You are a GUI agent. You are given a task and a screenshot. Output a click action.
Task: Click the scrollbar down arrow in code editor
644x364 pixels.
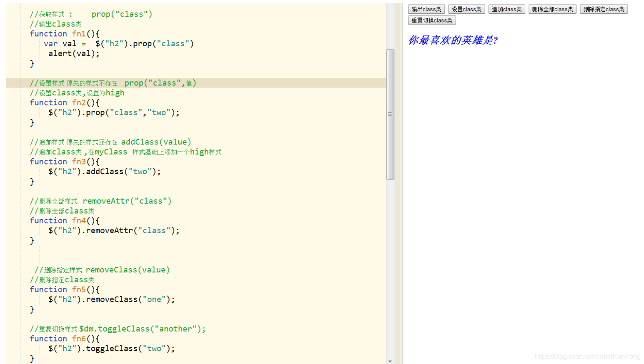coord(390,361)
